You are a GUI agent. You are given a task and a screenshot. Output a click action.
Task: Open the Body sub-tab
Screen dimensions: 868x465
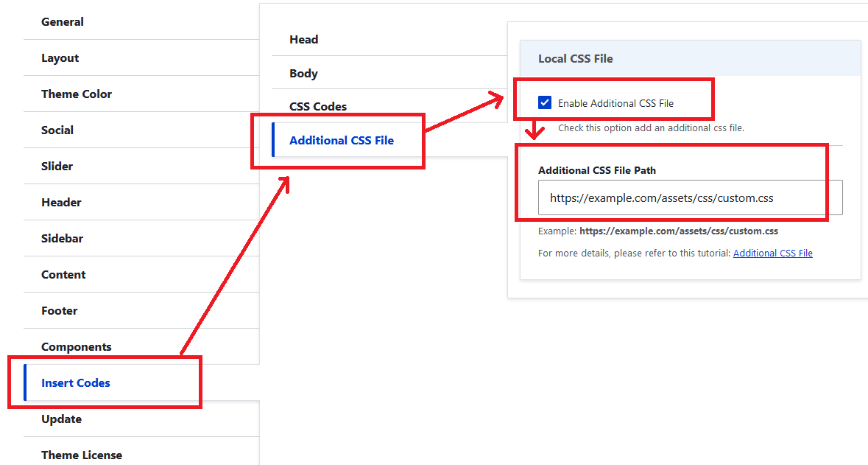pyautogui.click(x=304, y=74)
